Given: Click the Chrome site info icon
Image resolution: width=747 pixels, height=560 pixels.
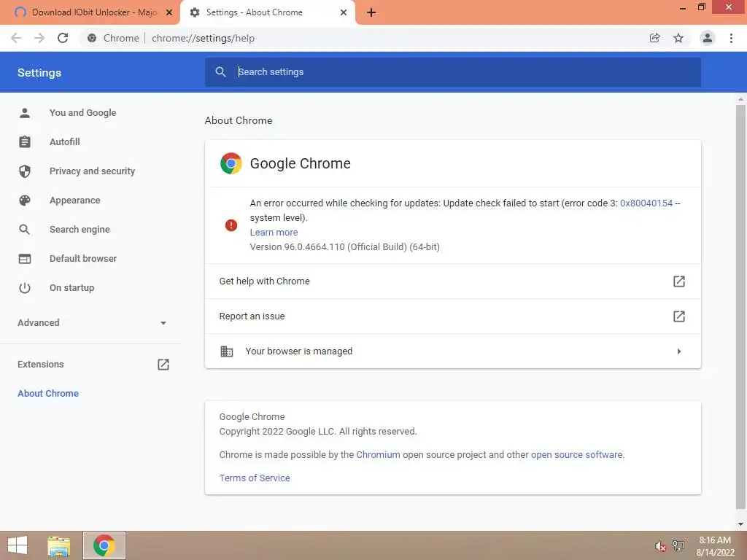Looking at the screenshot, I should [92, 38].
